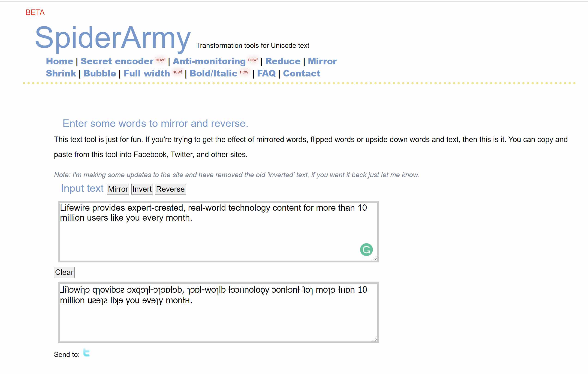Viewport: 588px width, 374px height.
Task: Click the Mirror transformation button
Action: 118,189
